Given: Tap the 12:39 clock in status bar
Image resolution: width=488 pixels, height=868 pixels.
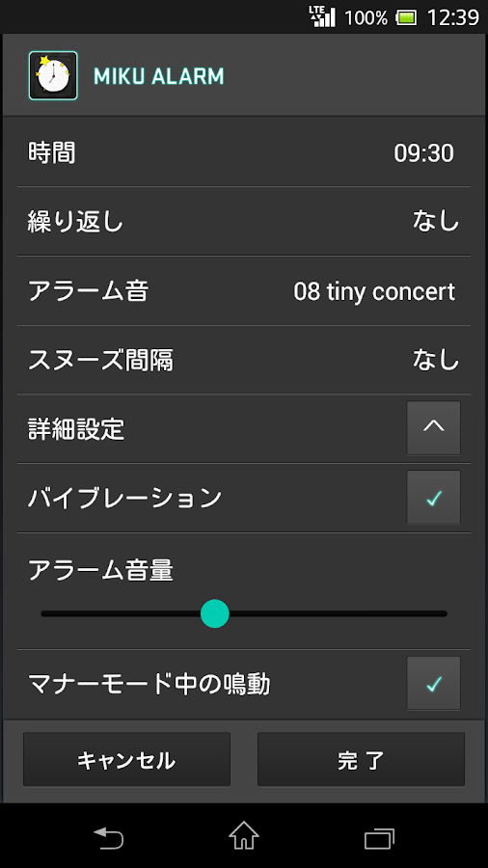Looking at the screenshot, I should (x=452, y=17).
